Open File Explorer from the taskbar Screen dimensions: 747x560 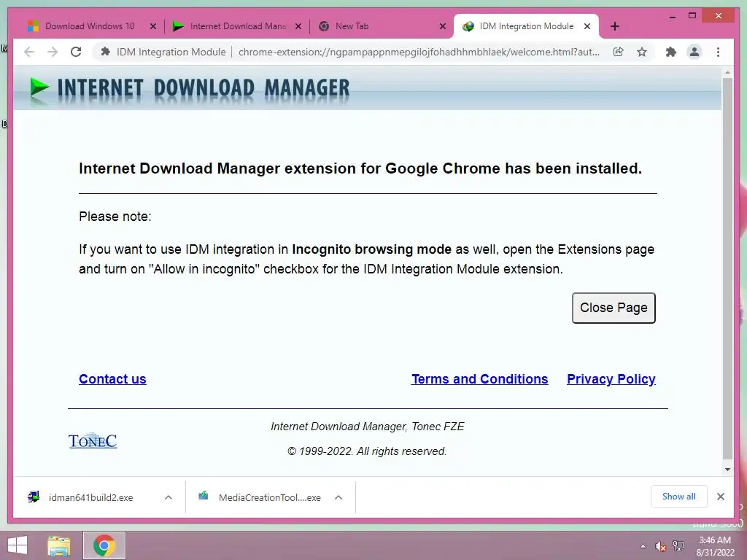point(59,545)
